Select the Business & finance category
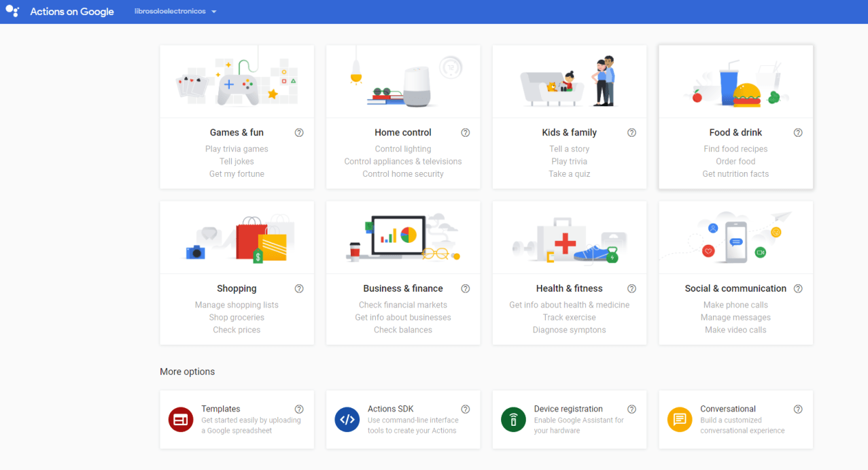Viewport: 868px width, 470px height. click(402, 272)
